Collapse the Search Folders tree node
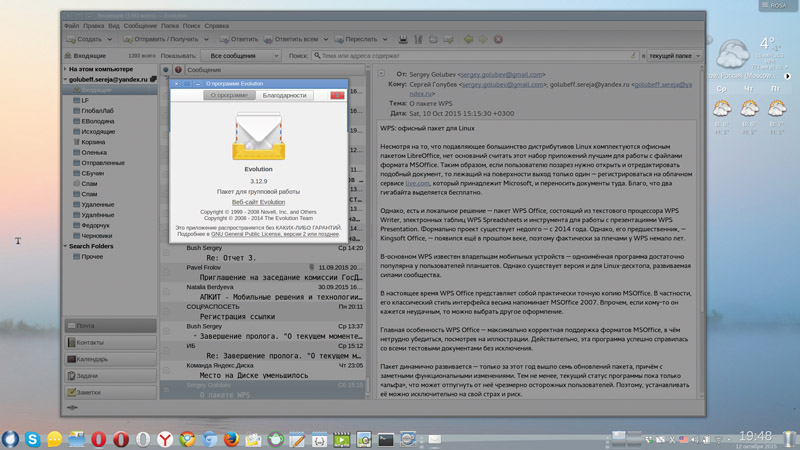Image resolution: width=800 pixels, height=450 pixels. pos(65,246)
